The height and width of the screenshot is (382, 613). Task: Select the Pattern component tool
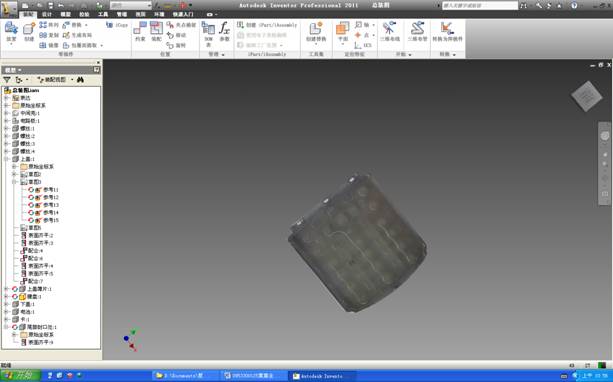(49, 25)
